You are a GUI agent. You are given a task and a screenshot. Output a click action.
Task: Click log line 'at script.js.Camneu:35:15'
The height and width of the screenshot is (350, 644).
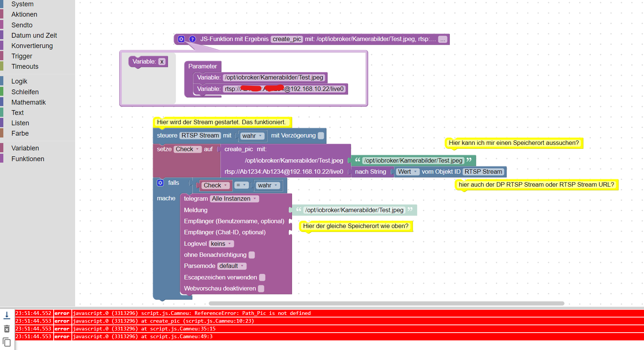(329, 329)
